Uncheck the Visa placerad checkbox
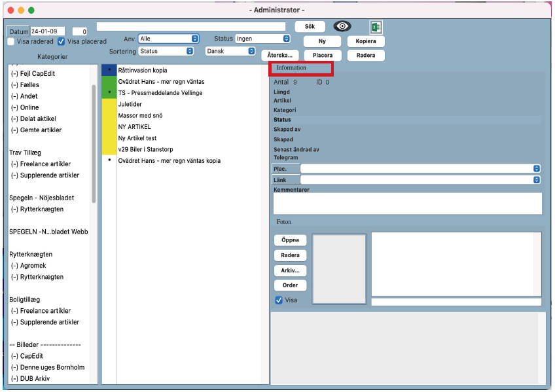Screen dimensions: 555x392 tap(62, 41)
